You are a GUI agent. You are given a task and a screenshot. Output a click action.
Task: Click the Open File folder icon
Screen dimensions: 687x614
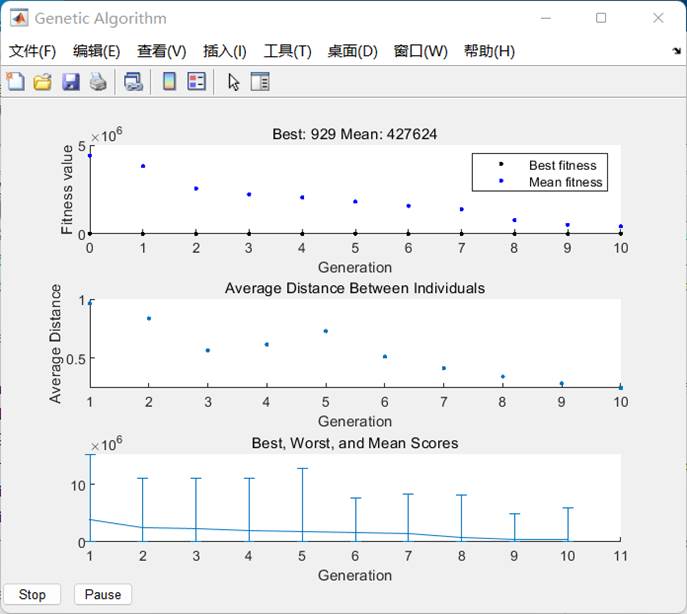(x=42, y=83)
